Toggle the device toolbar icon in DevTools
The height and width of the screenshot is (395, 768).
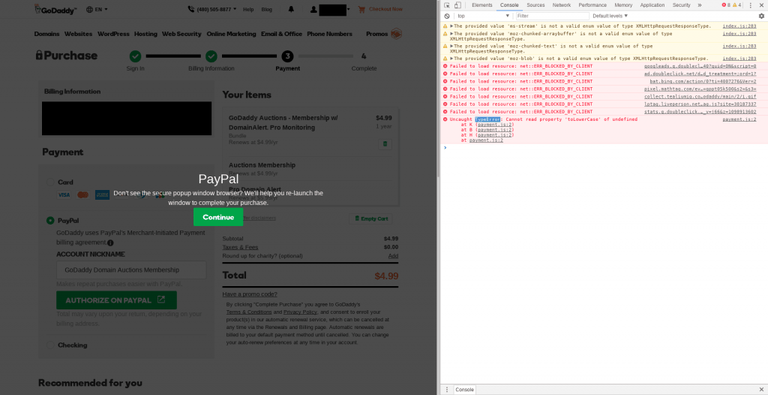pos(457,5)
